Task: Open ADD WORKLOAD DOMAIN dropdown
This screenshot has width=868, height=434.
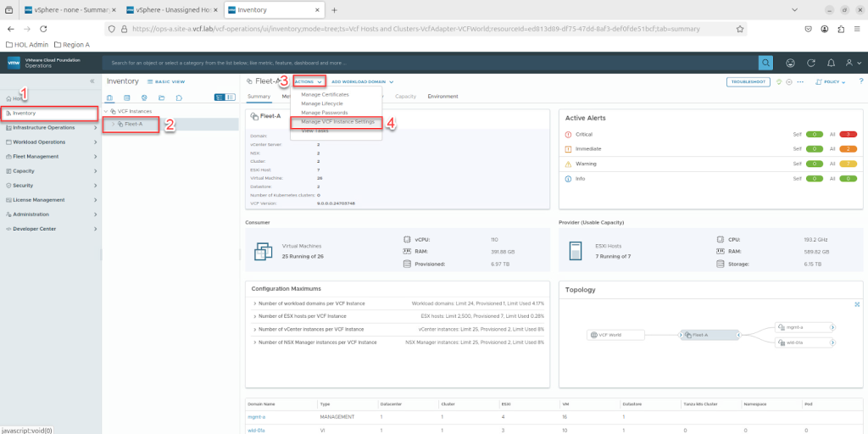Action: [362, 82]
